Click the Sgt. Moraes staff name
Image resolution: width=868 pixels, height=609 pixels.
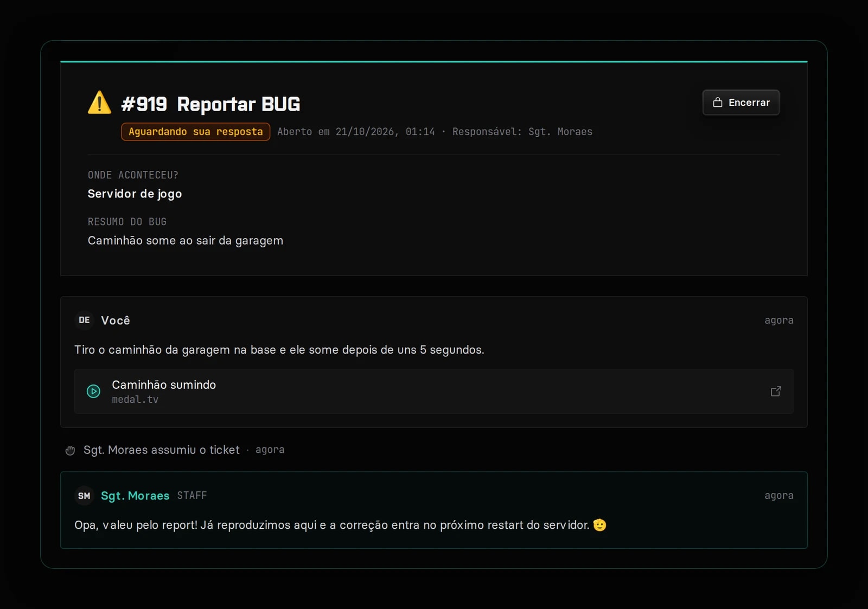coord(135,496)
